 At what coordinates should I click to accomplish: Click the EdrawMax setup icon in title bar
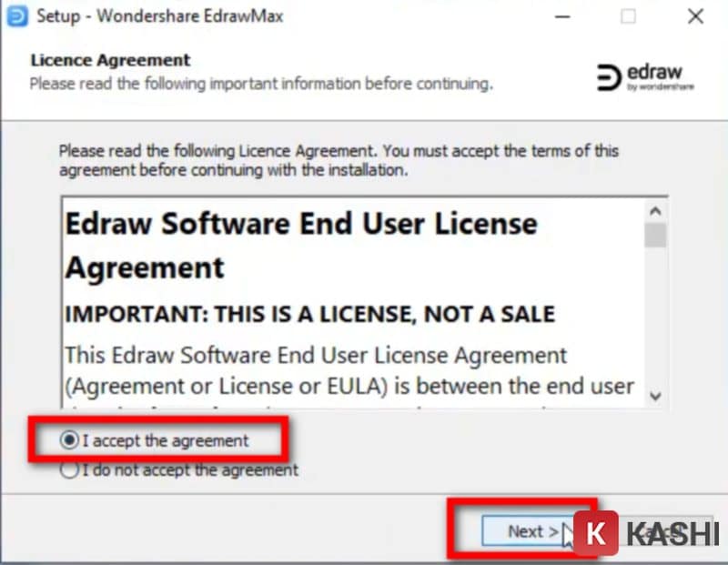[x=17, y=16]
